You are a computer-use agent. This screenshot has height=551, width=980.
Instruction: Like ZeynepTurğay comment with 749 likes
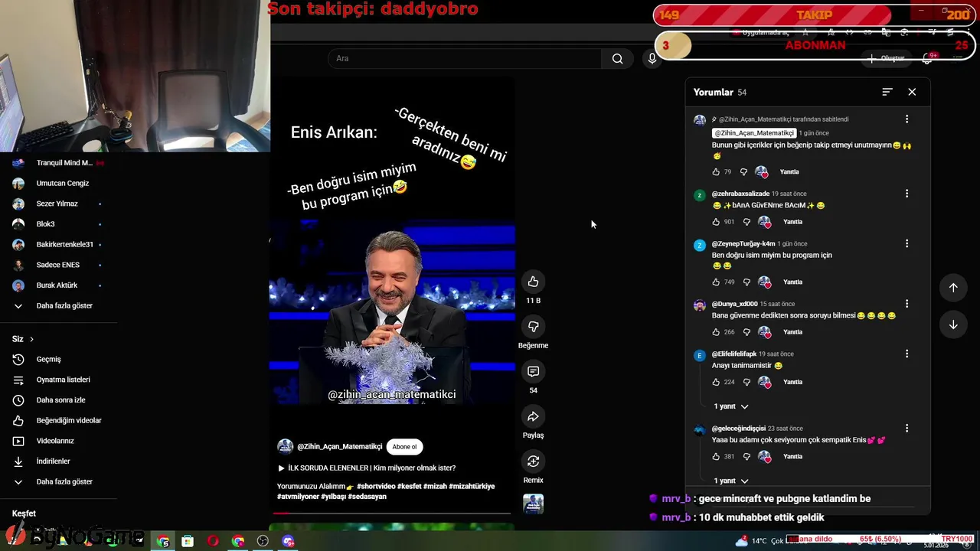coord(716,282)
